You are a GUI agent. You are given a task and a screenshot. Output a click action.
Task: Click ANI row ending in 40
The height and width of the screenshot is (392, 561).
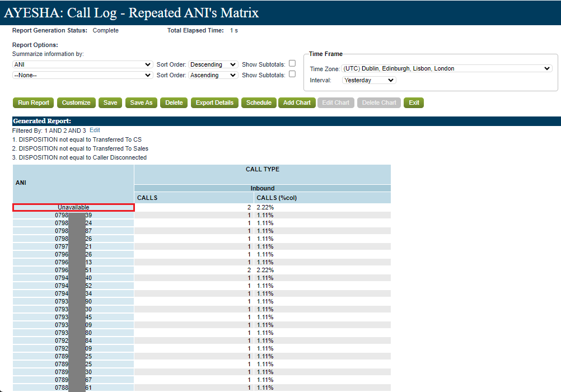coord(73,278)
